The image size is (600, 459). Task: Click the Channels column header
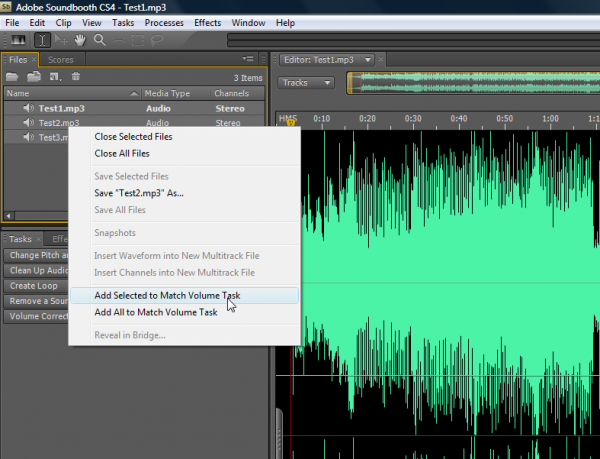pyautogui.click(x=237, y=93)
